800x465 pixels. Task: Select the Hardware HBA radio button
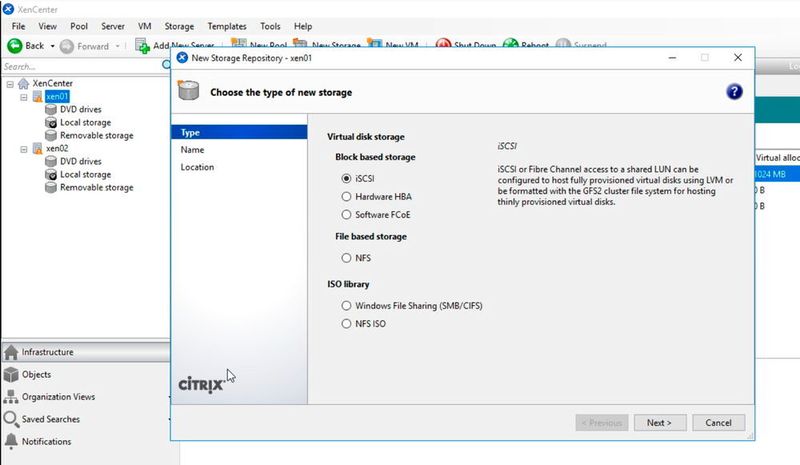(x=346, y=197)
